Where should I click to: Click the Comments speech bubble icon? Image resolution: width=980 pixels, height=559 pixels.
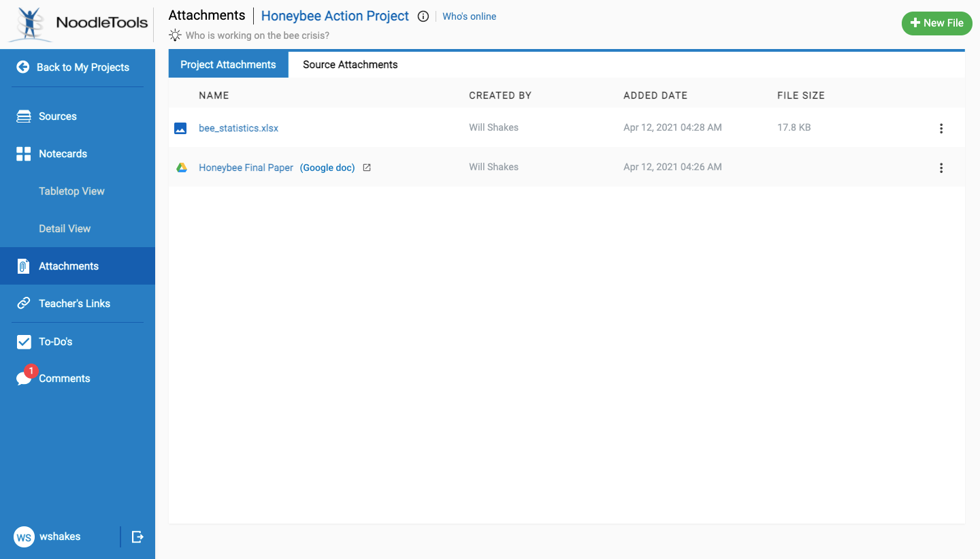(x=24, y=379)
